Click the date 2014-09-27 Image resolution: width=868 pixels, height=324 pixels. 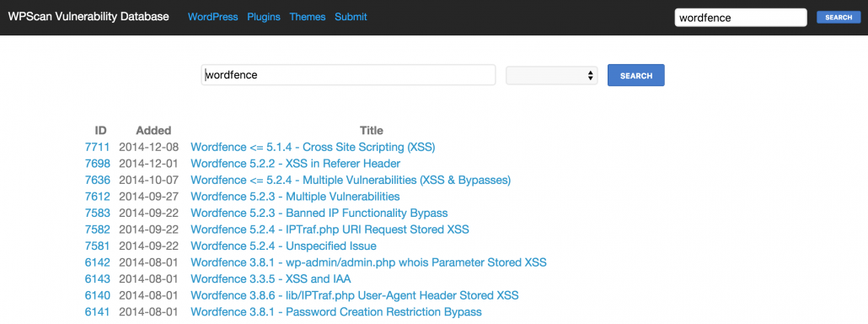(x=148, y=197)
